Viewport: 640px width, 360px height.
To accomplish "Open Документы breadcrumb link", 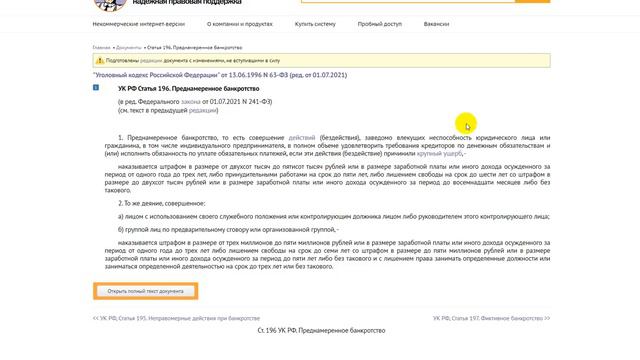I will pos(129,48).
